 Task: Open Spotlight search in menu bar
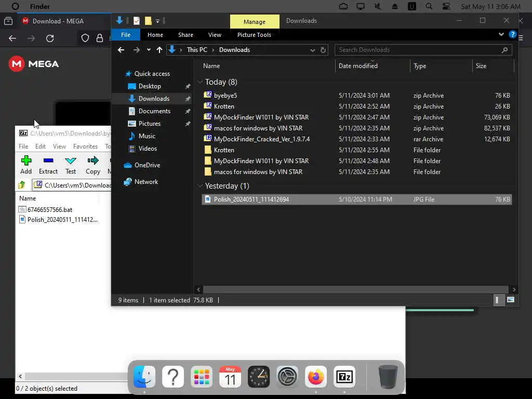tap(429, 6)
